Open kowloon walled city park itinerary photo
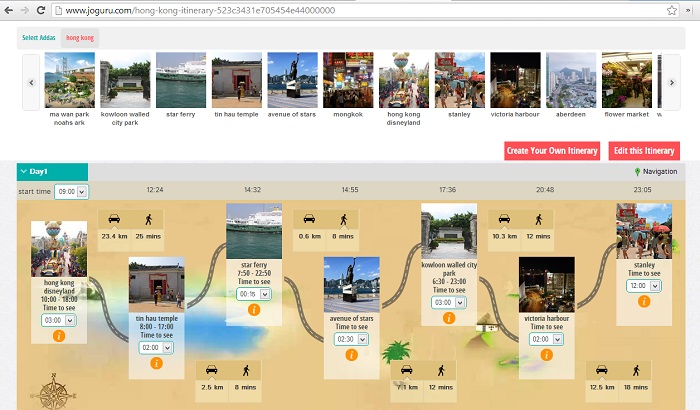 pyautogui.click(x=449, y=231)
